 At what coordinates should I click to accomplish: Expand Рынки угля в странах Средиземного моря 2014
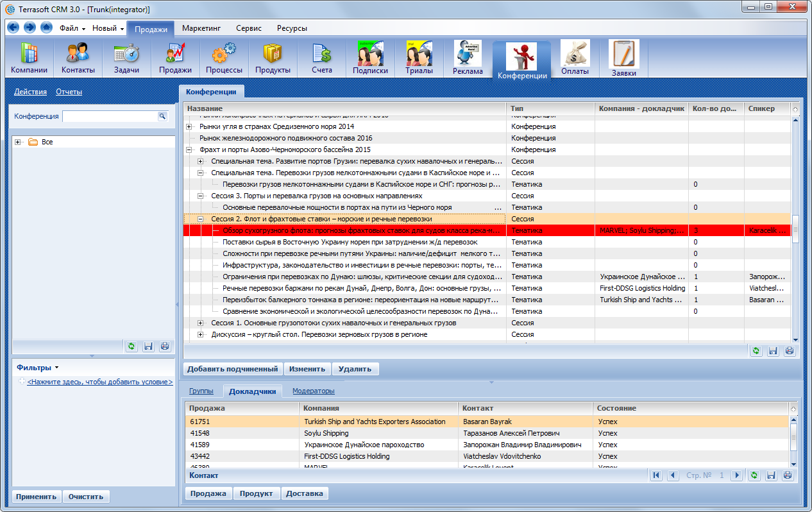pyautogui.click(x=189, y=126)
